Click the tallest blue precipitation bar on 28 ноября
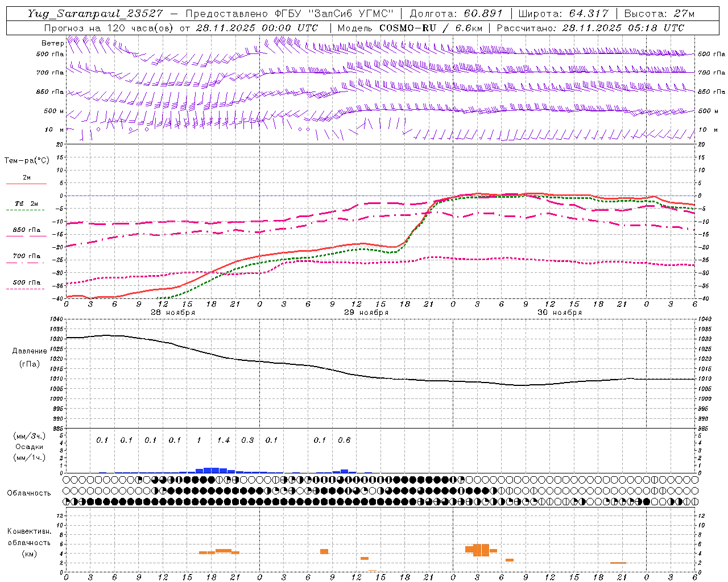Screen dimensions: 728x582 pyautogui.click(x=211, y=470)
